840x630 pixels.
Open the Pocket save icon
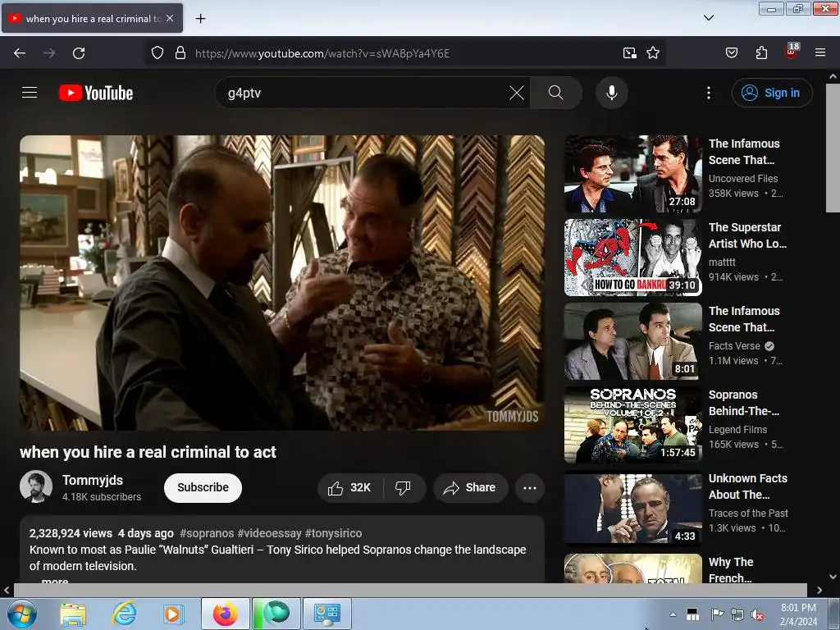[731, 52]
